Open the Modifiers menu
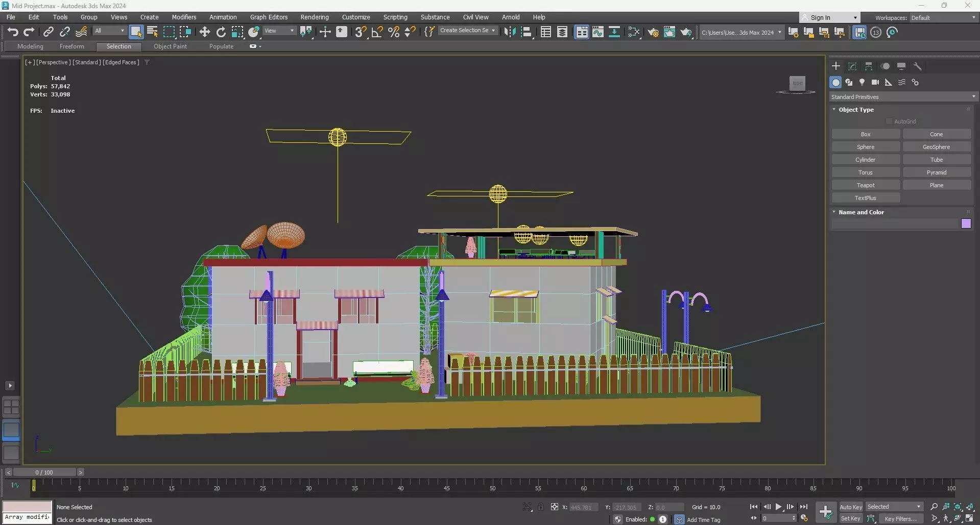 [x=184, y=17]
